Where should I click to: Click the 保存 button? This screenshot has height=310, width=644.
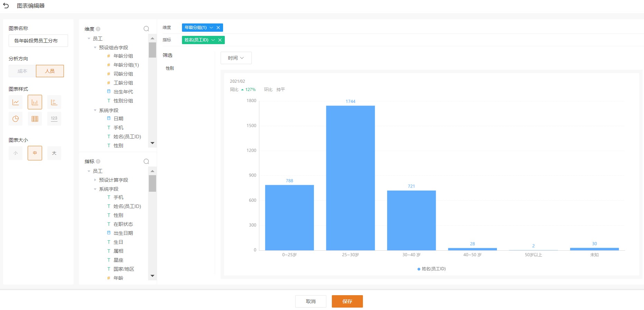click(347, 301)
